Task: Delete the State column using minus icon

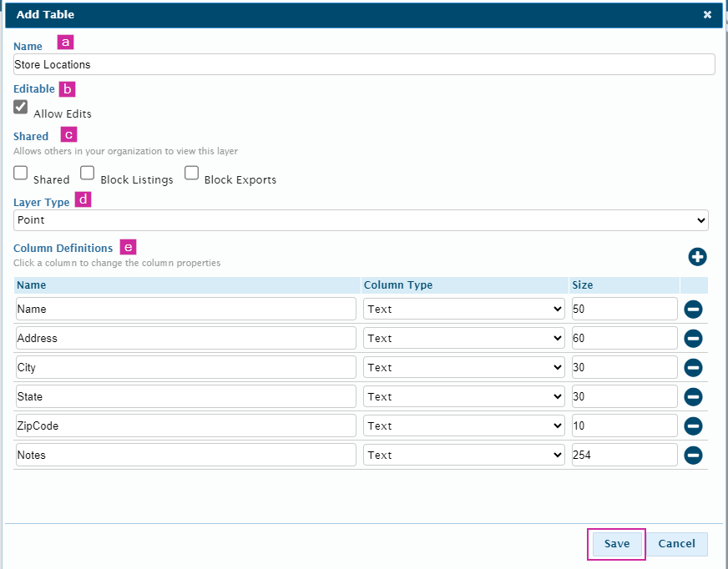Action: 693,397
